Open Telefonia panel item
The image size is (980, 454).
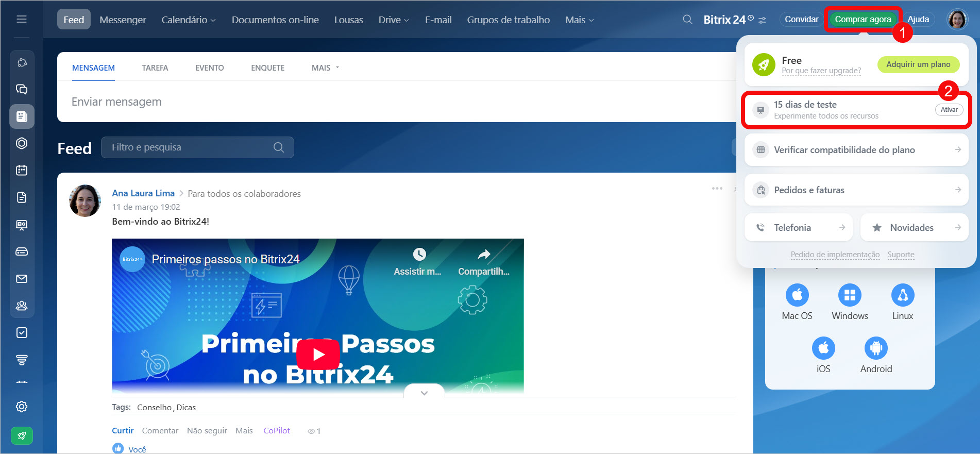click(799, 227)
